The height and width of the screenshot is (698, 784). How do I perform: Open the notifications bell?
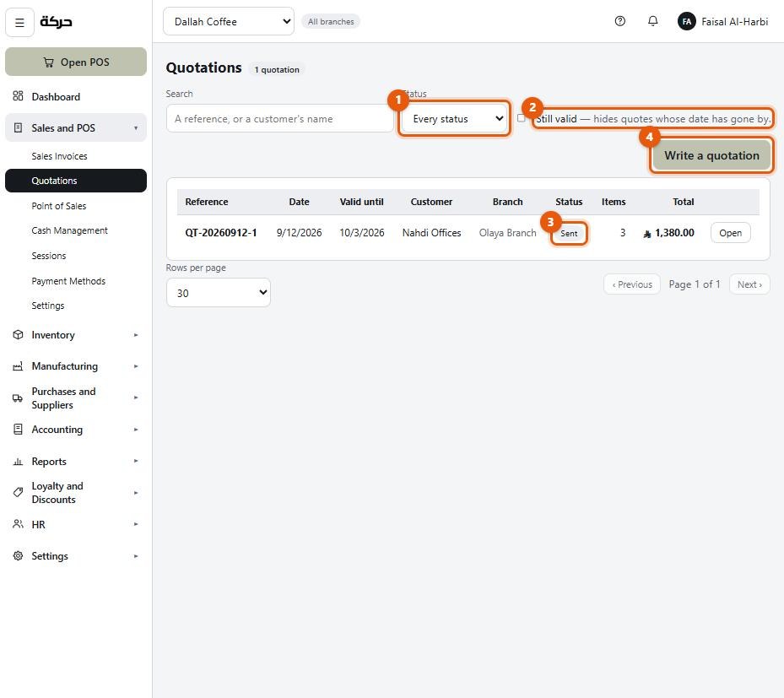tap(652, 21)
